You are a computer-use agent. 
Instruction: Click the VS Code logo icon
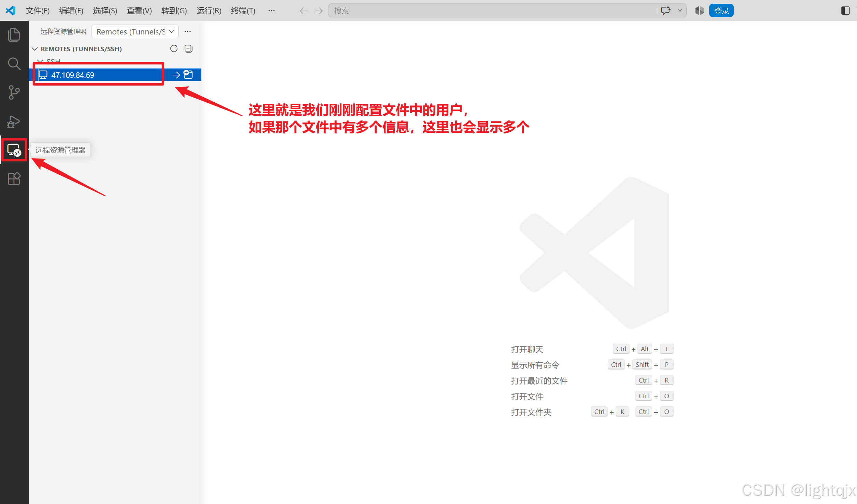click(11, 11)
